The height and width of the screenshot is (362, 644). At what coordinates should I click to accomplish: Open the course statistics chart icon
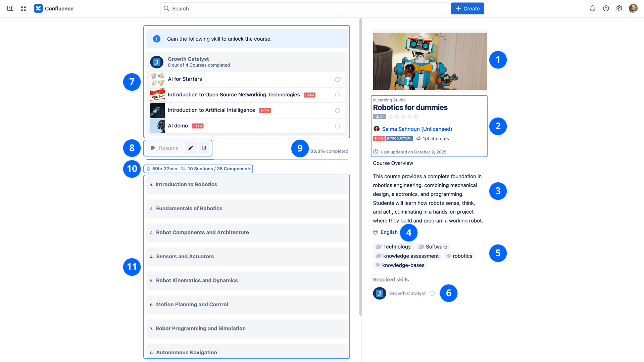coord(204,148)
